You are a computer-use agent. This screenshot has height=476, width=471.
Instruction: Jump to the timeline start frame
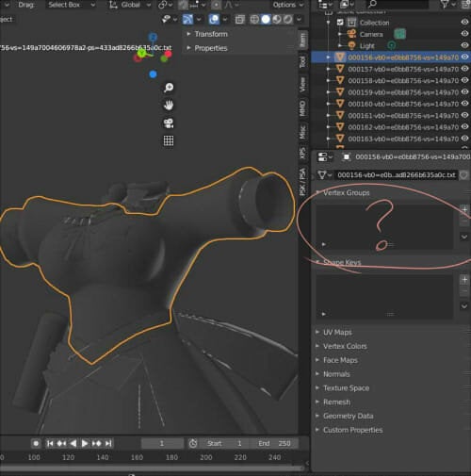(50, 443)
